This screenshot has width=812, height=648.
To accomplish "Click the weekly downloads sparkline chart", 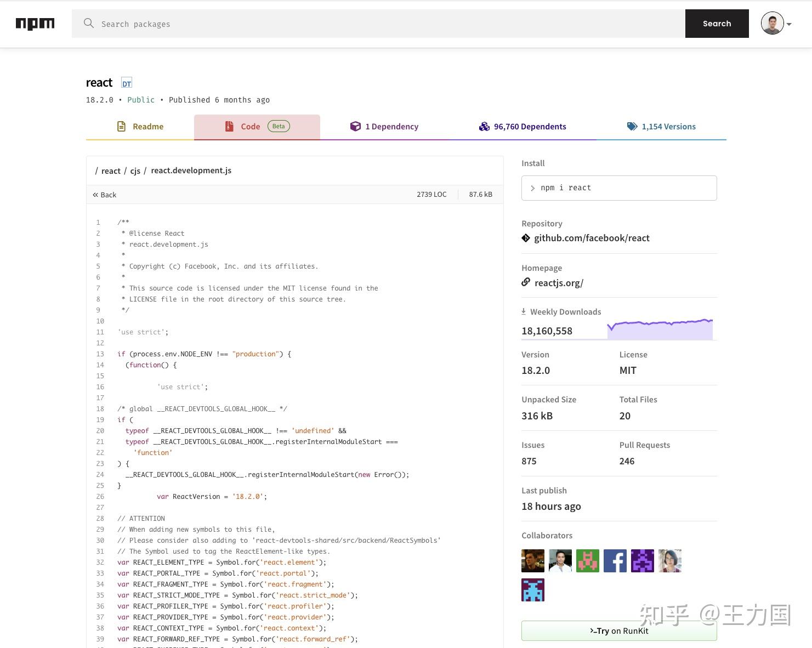I will pyautogui.click(x=660, y=329).
